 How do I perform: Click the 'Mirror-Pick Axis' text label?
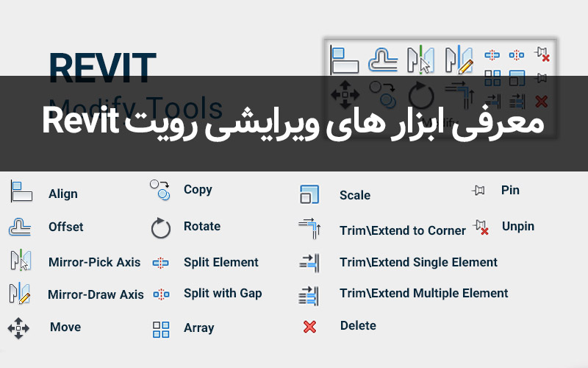tap(95, 262)
